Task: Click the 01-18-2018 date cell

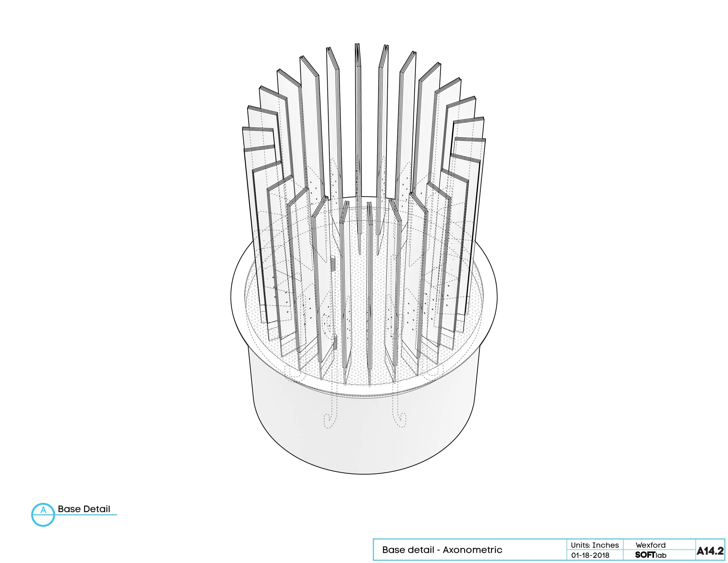Action: pyautogui.click(x=590, y=555)
